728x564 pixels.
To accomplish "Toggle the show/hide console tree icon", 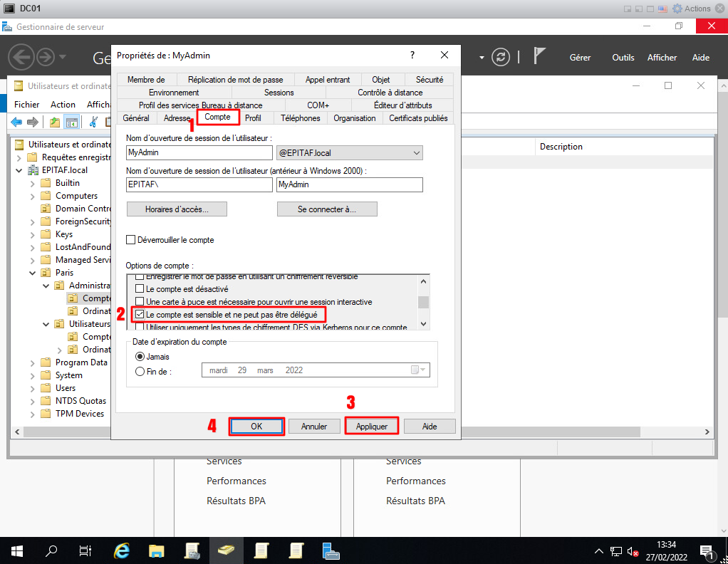I will 71,122.
